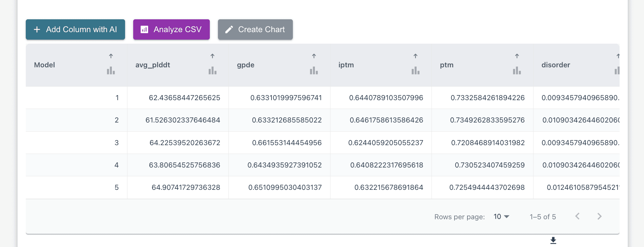The image size is (644, 247).
Task: Open the Rows per page dropdown
Action: tap(501, 217)
